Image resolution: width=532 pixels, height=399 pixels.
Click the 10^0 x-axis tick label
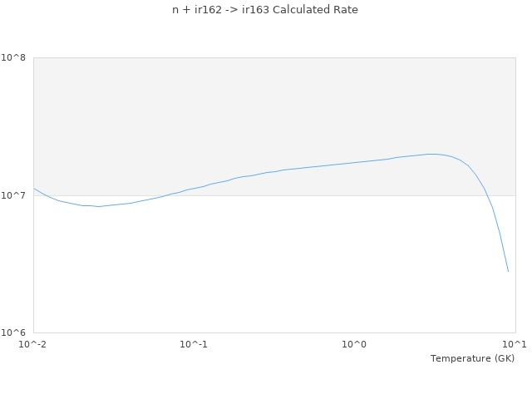(355, 344)
